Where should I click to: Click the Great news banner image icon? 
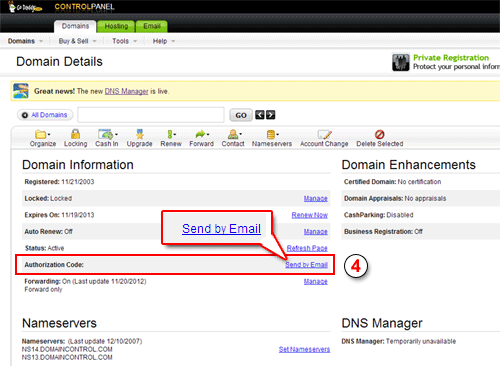[21, 91]
